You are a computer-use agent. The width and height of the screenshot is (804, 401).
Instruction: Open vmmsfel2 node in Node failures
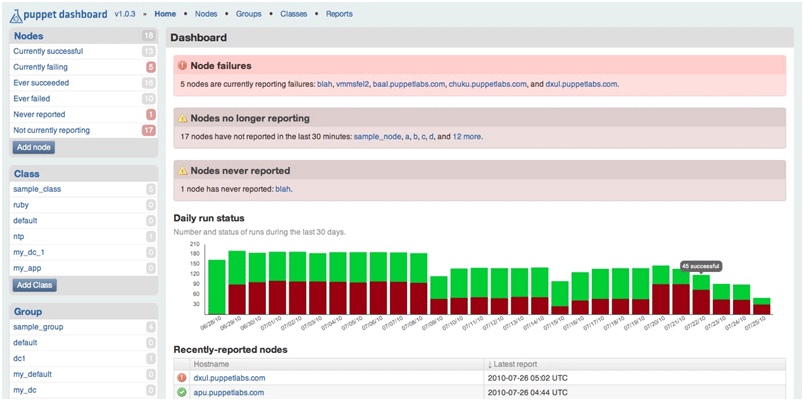[x=352, y=84]
